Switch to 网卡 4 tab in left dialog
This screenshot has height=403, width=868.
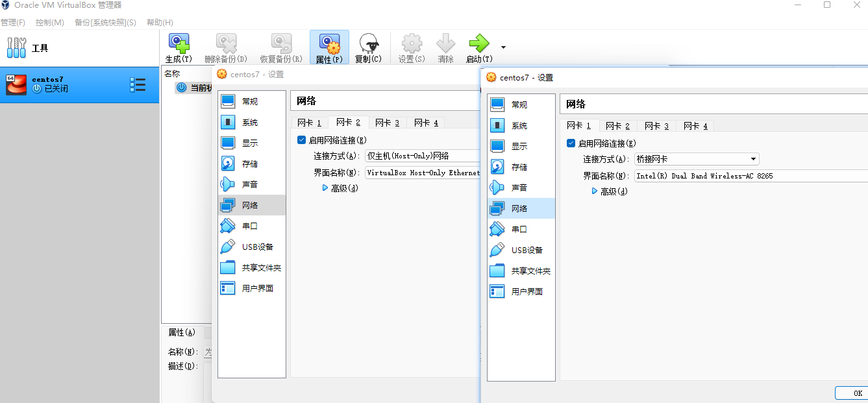pos(427,123)
